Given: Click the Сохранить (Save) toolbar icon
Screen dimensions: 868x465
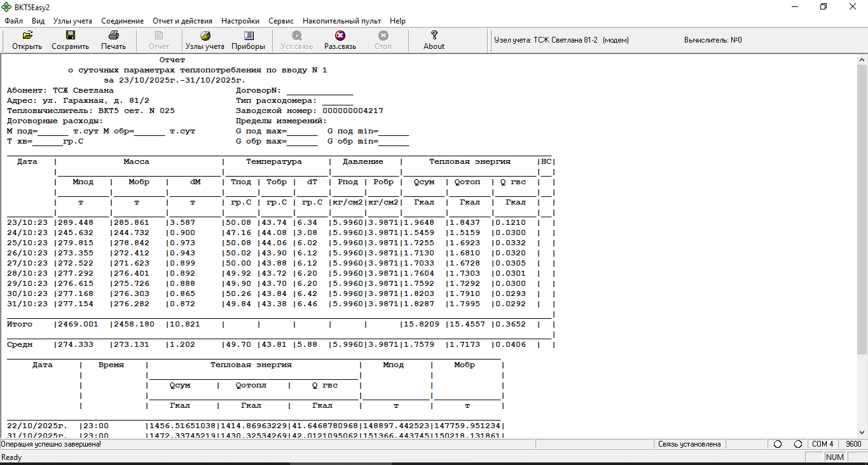Looking at the screenshot, I should [x=70, y=40].
